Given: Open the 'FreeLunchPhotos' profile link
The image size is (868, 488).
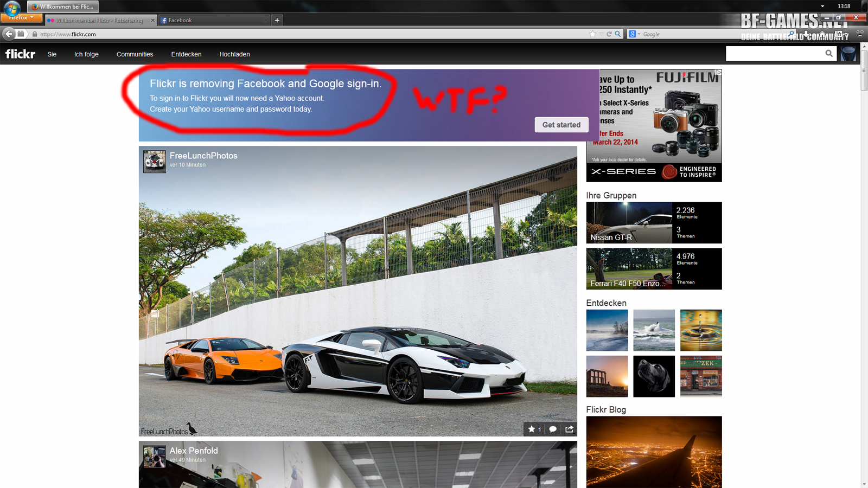Looking at the screenshot, I should [x=203, y=156].
